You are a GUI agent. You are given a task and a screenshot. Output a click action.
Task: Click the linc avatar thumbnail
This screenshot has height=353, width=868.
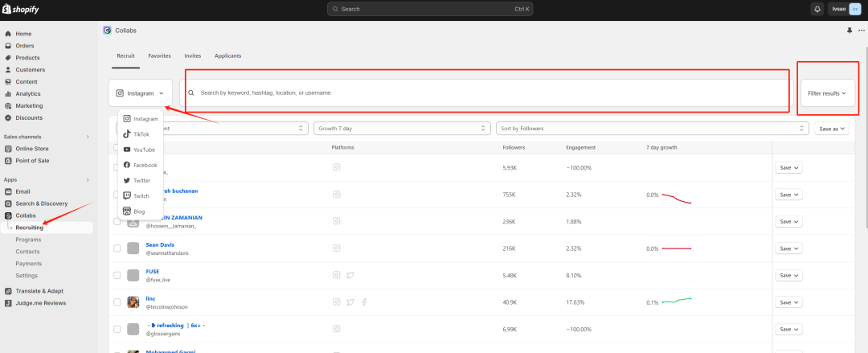pyautogui.click(x=133, y=302)
